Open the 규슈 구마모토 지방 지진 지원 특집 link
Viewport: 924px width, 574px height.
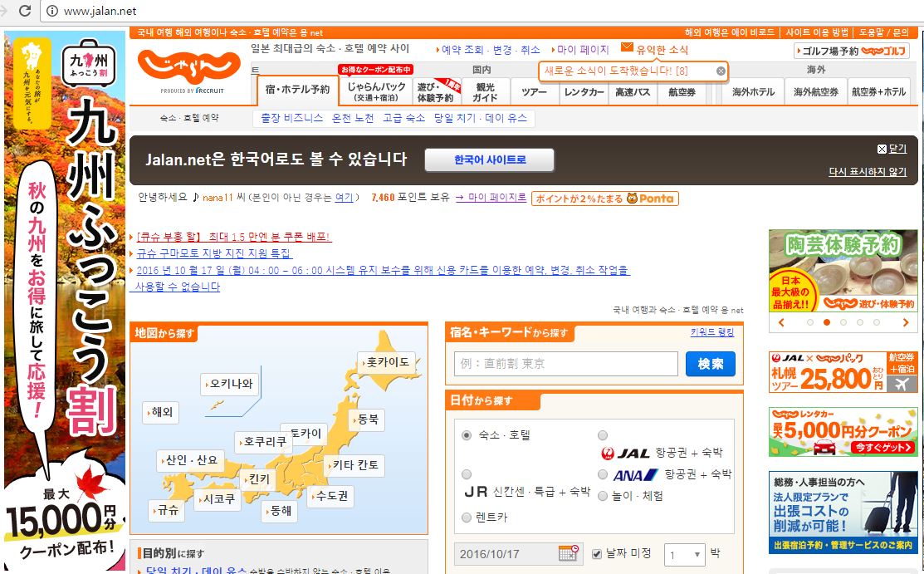pyautogui.click(x=214, y=253)
